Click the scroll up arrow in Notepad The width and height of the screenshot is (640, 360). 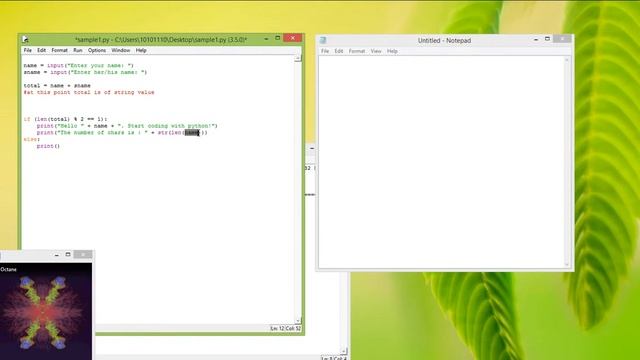[x=567, y=60]
